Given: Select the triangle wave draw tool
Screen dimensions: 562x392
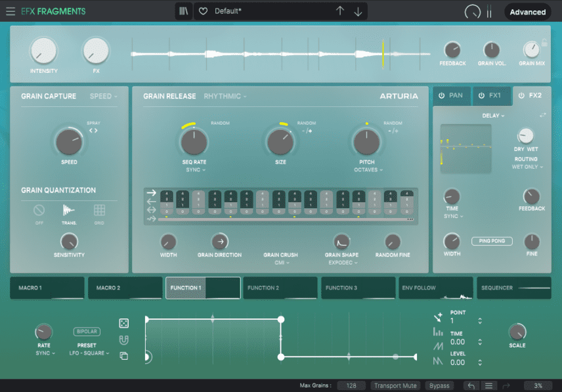Looking at the screenshot, I should click(x=438, y=361).
